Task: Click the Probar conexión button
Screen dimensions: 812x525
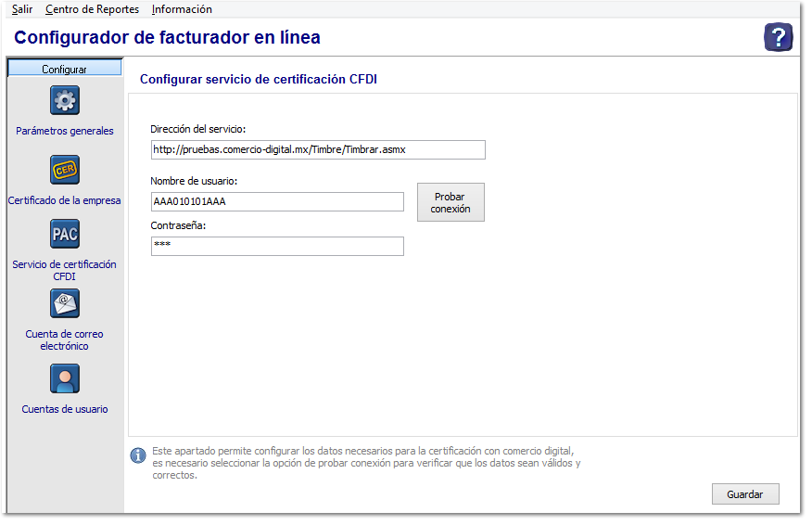Action: tap(450, 202)
